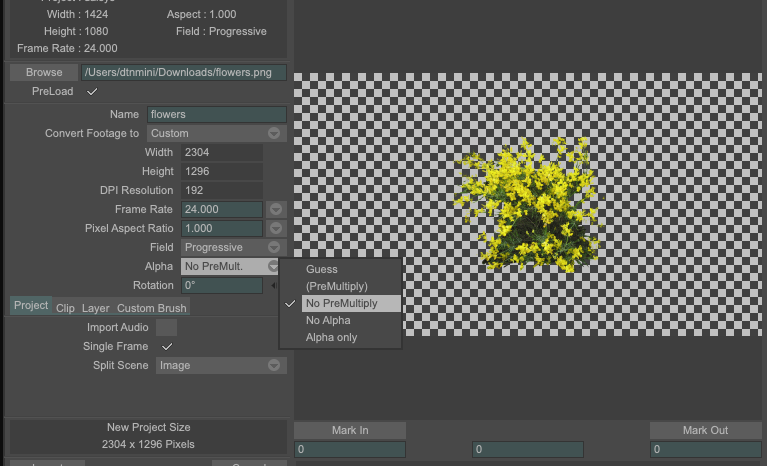Toggle the Single Frame checkbox
The image size is (767, 466).
(167, 347)
